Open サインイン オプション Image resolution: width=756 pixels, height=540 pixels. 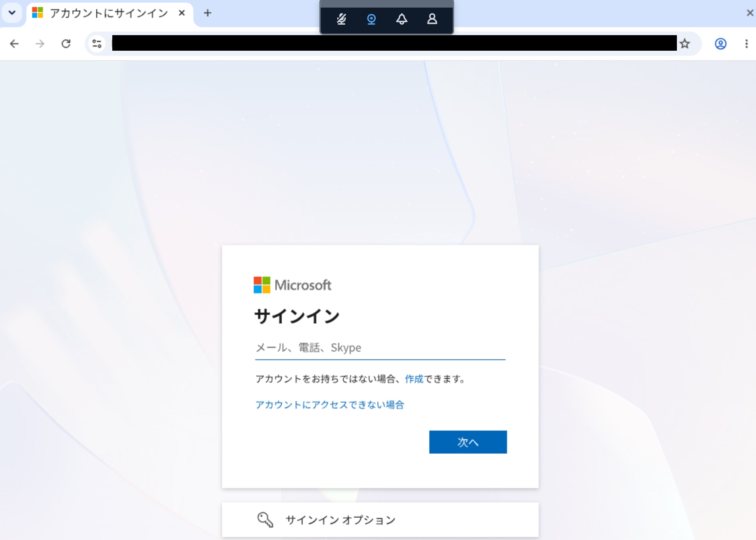(x=380, y=520)
